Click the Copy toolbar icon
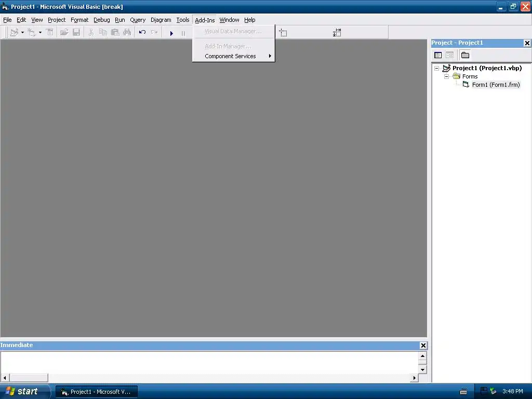This screenshot has width=532, height=399. (103, 33)
